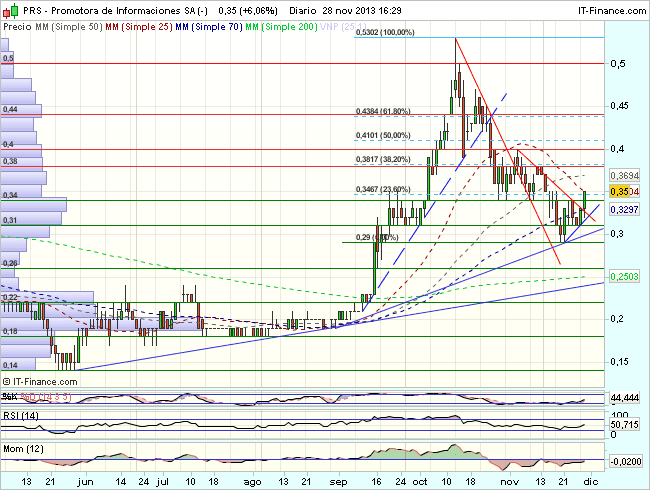Click the 'jun' date axis label
The width and height of the screenshot is (650, 490).
pos(85,482)
